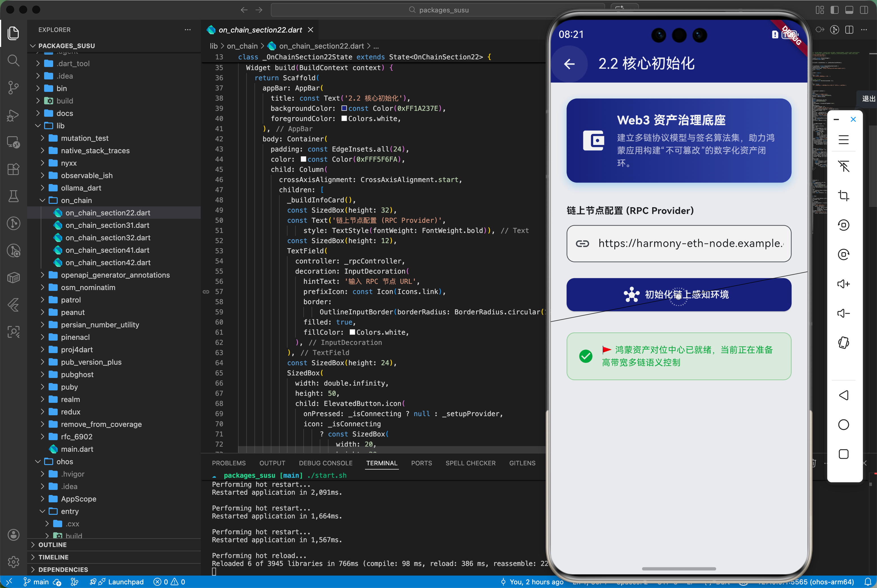Tap 初始化链上感知环境 button
The image size is (877, 588).
point(679,294)
